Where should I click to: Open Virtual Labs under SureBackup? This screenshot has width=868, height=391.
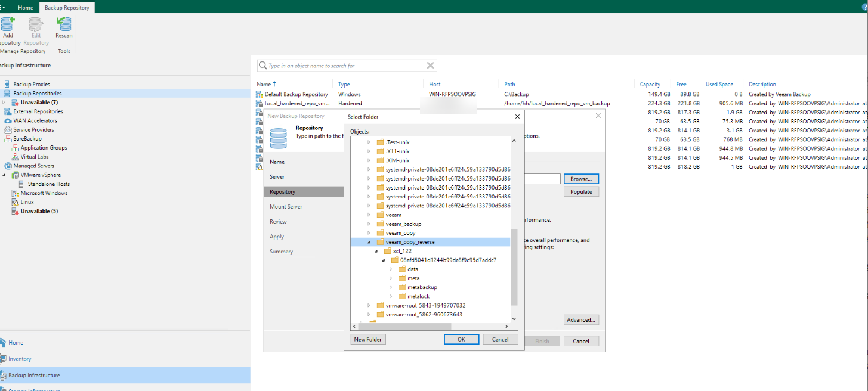35,157
